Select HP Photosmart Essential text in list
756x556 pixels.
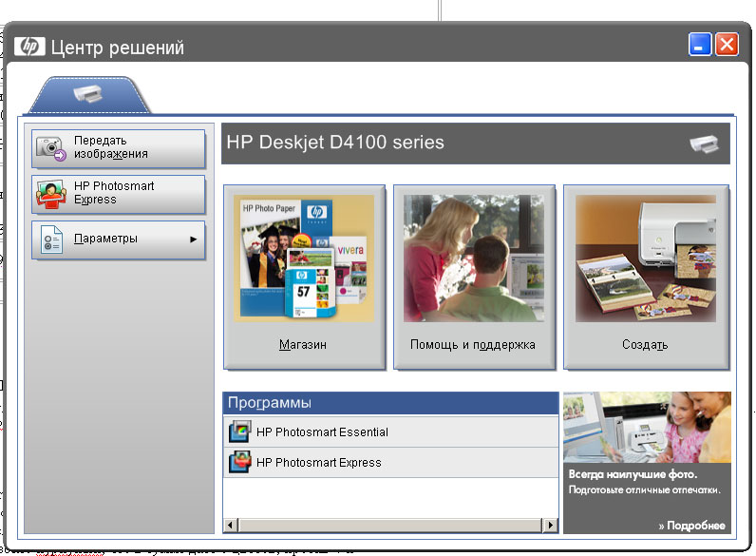pyautogui.click(x=322, y=432)
